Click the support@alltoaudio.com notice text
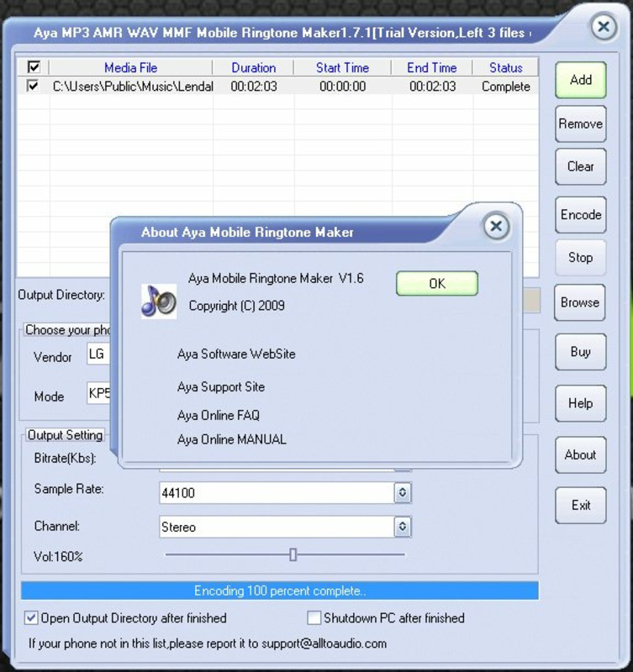The height and width of the screenshot is (672, 633). [208, 643]
